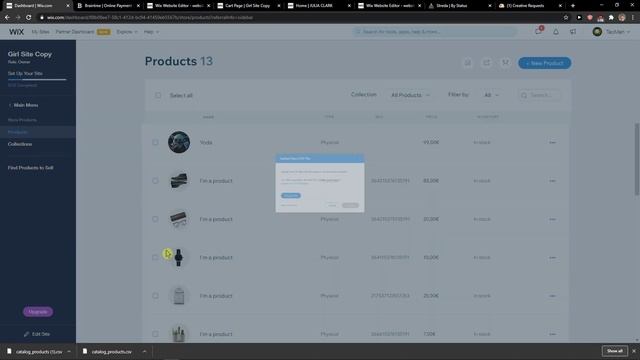Click the magnifier icon in product search

[524, 96]
